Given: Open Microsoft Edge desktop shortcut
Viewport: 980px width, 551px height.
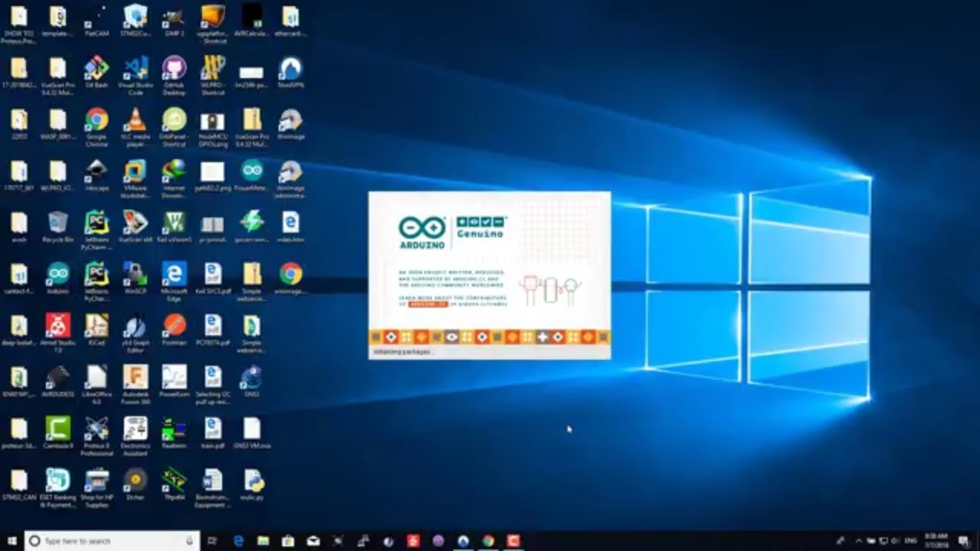Looking at the screenshot, I should pyautogui.click(x=174, y=281).
